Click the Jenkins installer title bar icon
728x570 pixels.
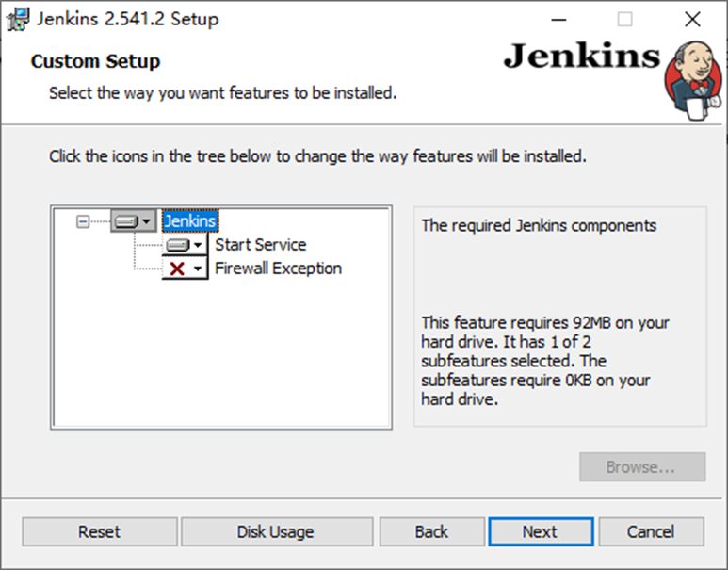pyautogui.click(x=18, y=20)
